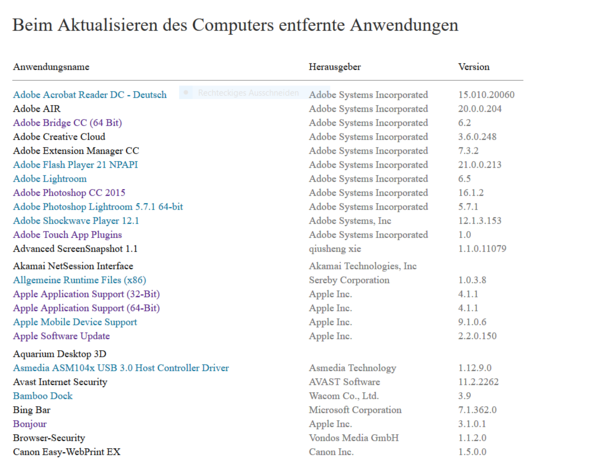Click the Browser-Security entry
Viewport: 590px width, 464px height.
(x=49, y=438)
